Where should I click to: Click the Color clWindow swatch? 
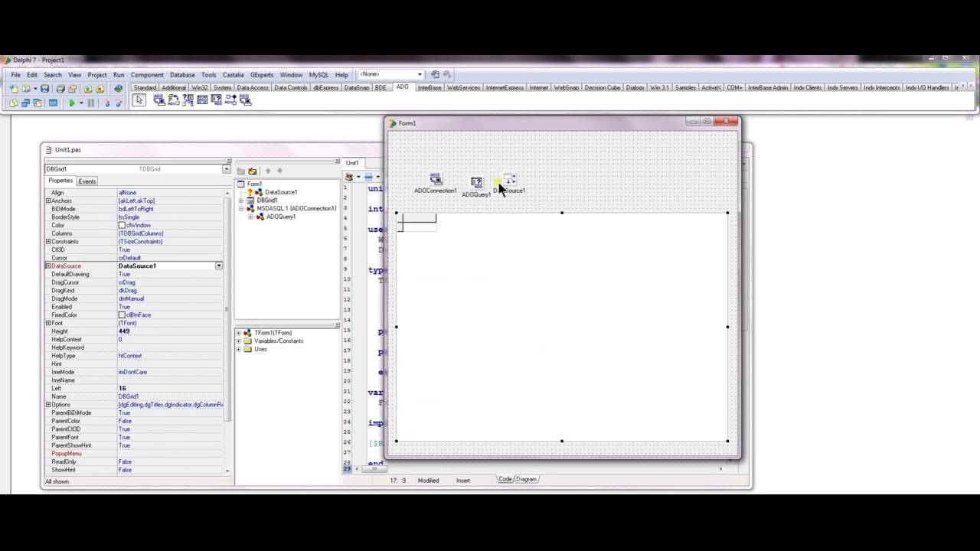(x=122, y=225)
